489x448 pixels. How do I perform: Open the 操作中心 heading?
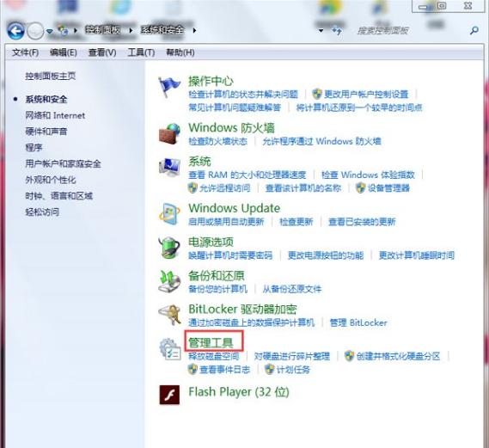coord(211,81)
